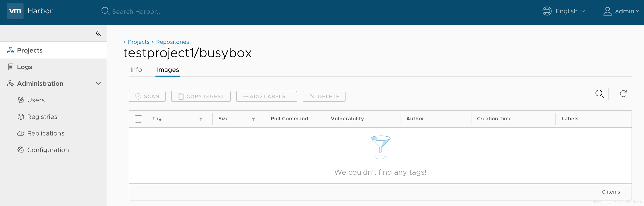Screen dimensions: 644x206
Task: Click the COPY DIGEST button
Action: [201, 96]
